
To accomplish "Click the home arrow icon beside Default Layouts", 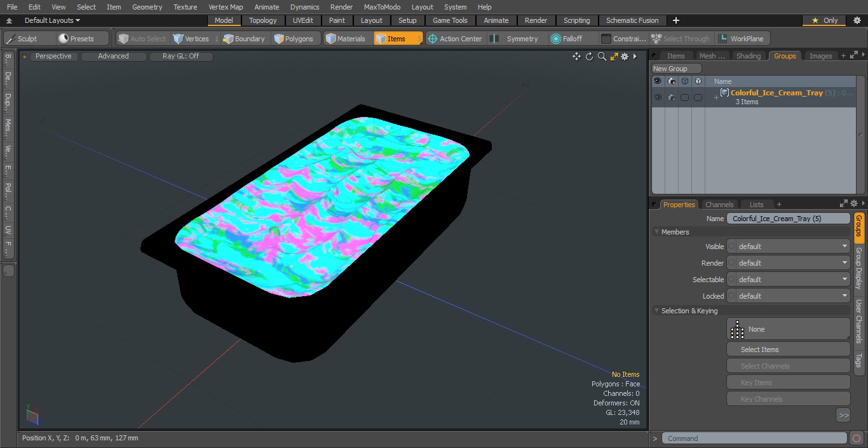I will 9,20.
